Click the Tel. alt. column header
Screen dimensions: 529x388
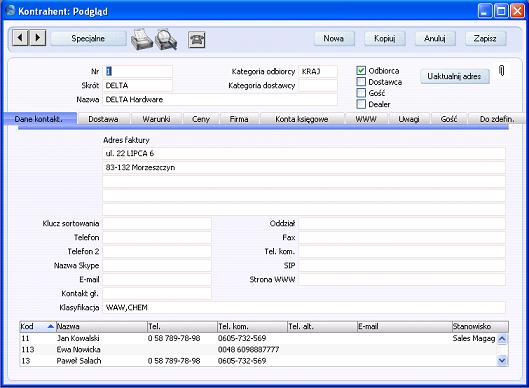point(322,326)
